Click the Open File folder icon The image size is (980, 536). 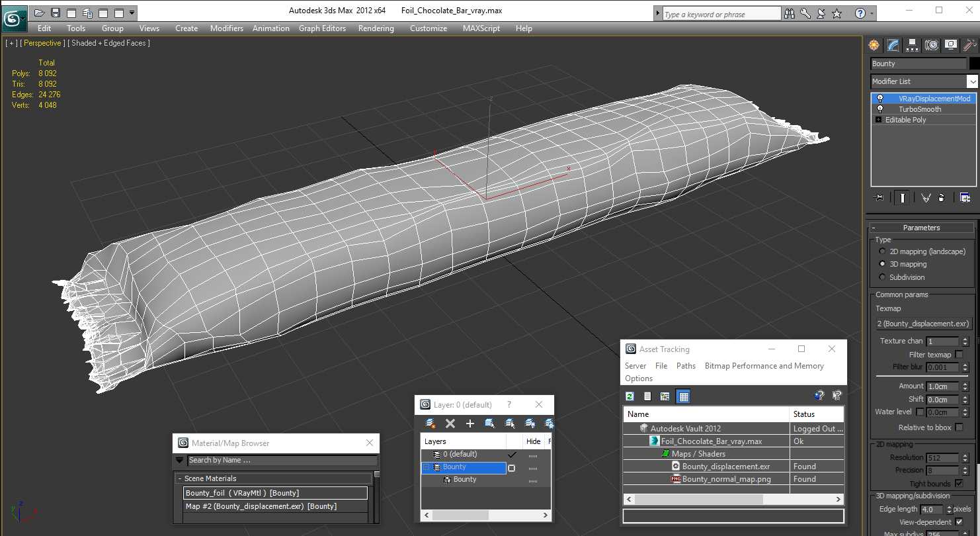(x=39, y=13)
